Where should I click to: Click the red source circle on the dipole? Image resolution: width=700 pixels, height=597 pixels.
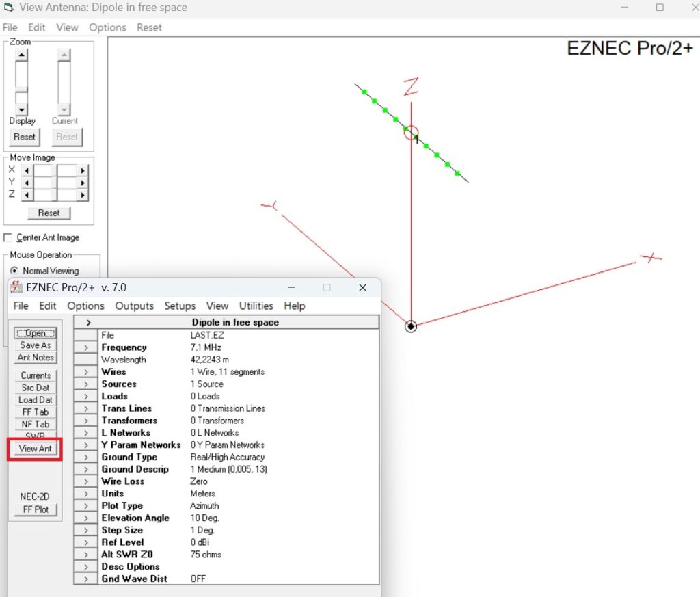pos(412,133)
